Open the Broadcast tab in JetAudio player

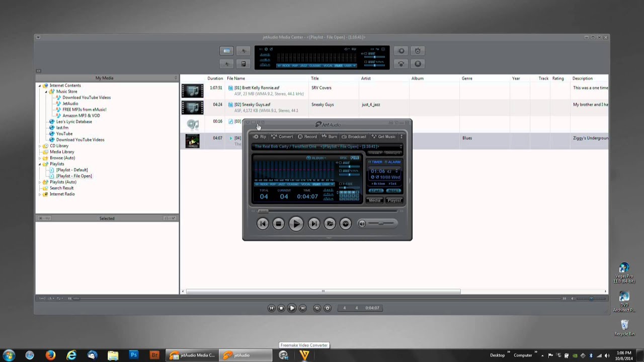[354, 137]
